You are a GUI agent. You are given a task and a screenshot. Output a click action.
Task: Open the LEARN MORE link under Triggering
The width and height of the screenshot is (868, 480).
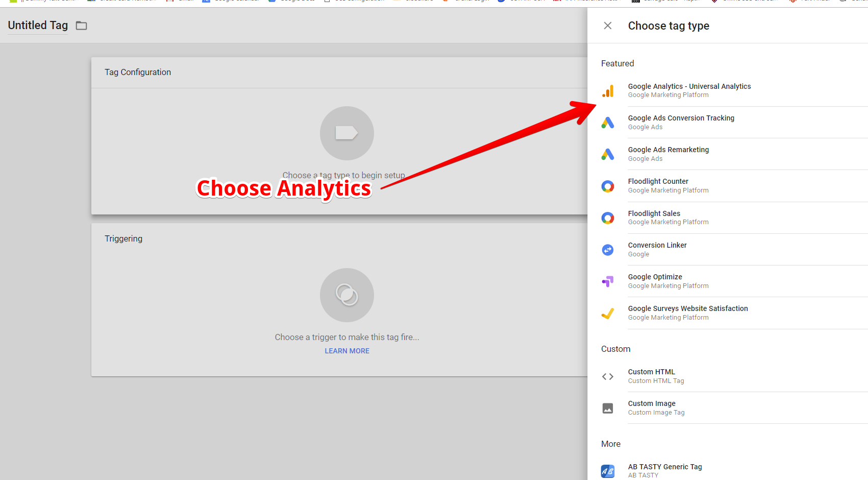coord(347,351)
